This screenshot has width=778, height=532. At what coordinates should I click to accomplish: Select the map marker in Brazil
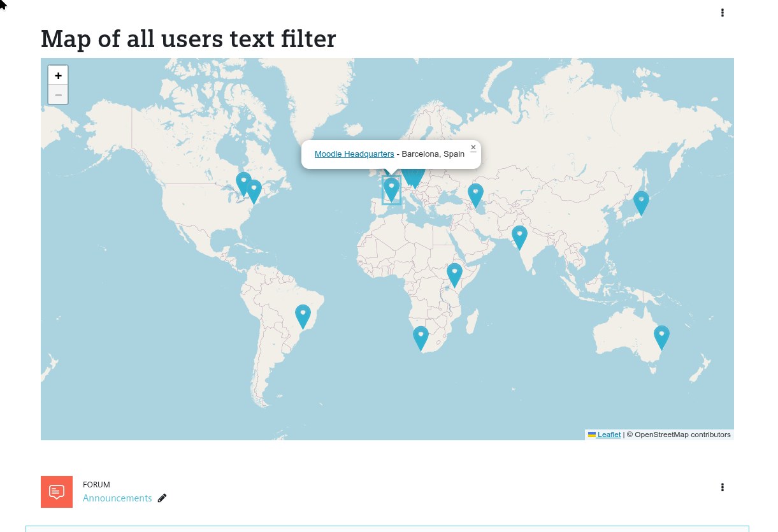point(303,317)
